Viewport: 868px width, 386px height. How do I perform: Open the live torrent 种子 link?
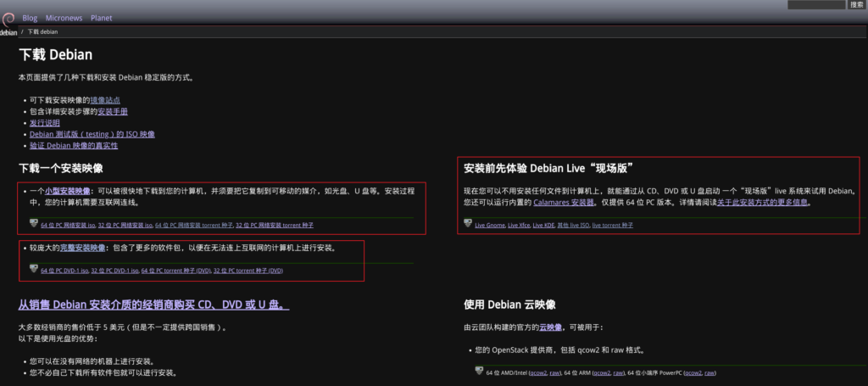point(613,226)
